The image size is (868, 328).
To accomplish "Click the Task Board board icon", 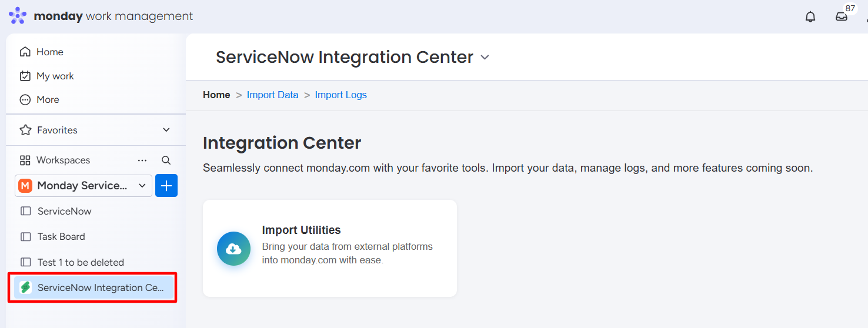I will pyautogui.click(x=25, y=236).
